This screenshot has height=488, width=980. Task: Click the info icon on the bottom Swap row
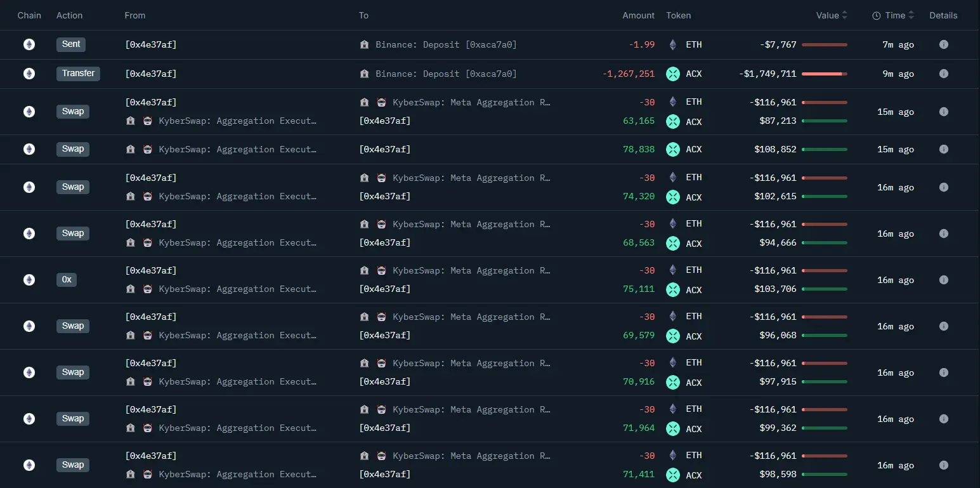(943, 465)
